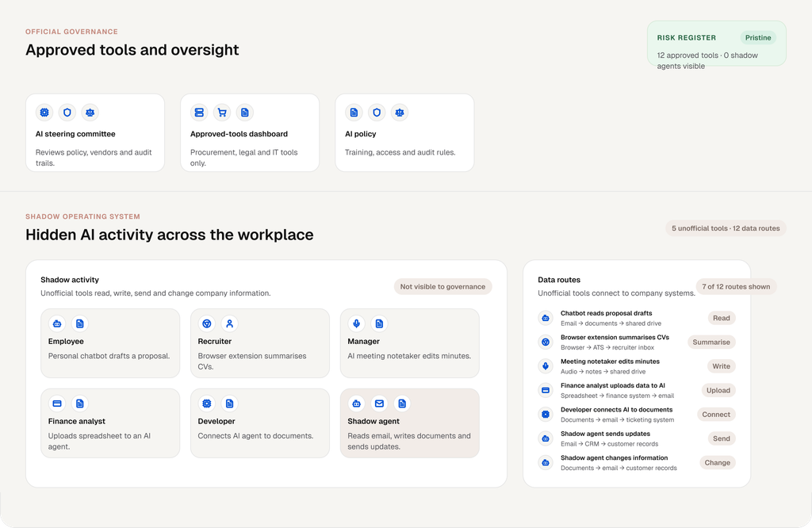The height and width of the screenshot is (528, 812).
Task: Click the RISK REGISTER label
Action: pyautogui.click(x=687, y=38)
